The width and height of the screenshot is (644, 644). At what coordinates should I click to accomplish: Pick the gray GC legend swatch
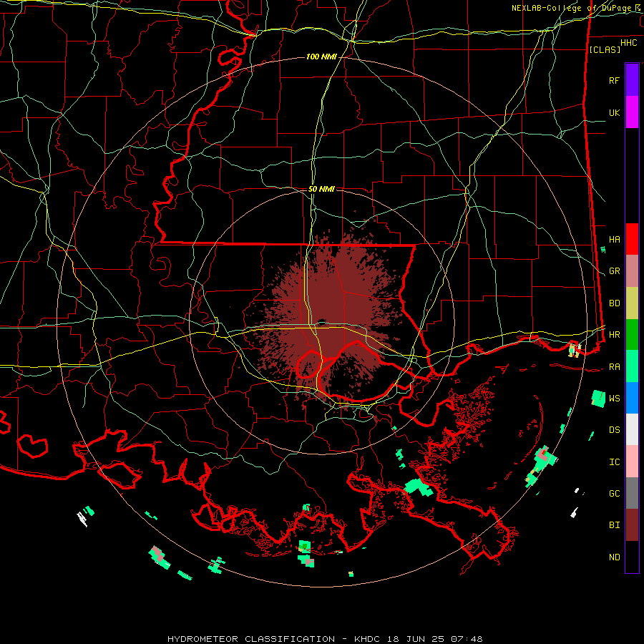(x=632, y=493)
